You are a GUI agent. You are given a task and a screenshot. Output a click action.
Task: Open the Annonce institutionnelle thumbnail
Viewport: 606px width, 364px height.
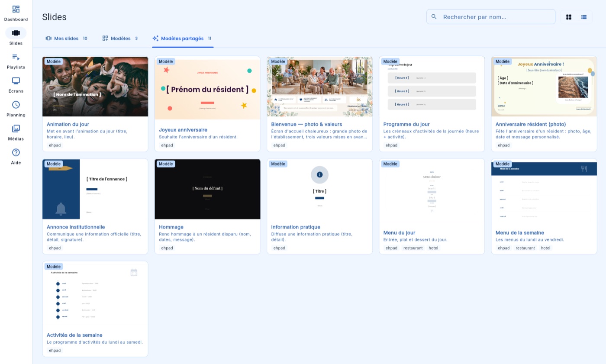pyautogui.click(x=95, y=189)
